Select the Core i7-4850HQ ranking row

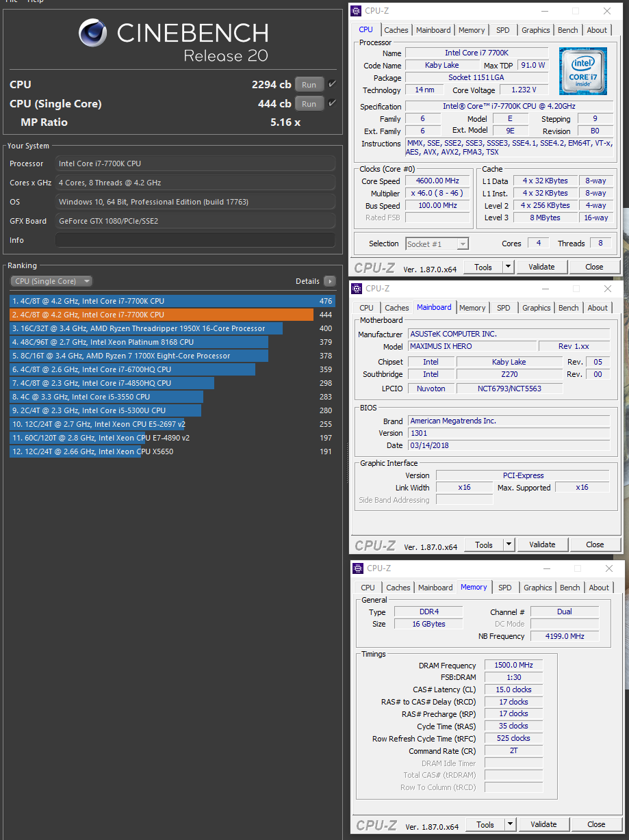pyautogui.click(x=172, y=383)
